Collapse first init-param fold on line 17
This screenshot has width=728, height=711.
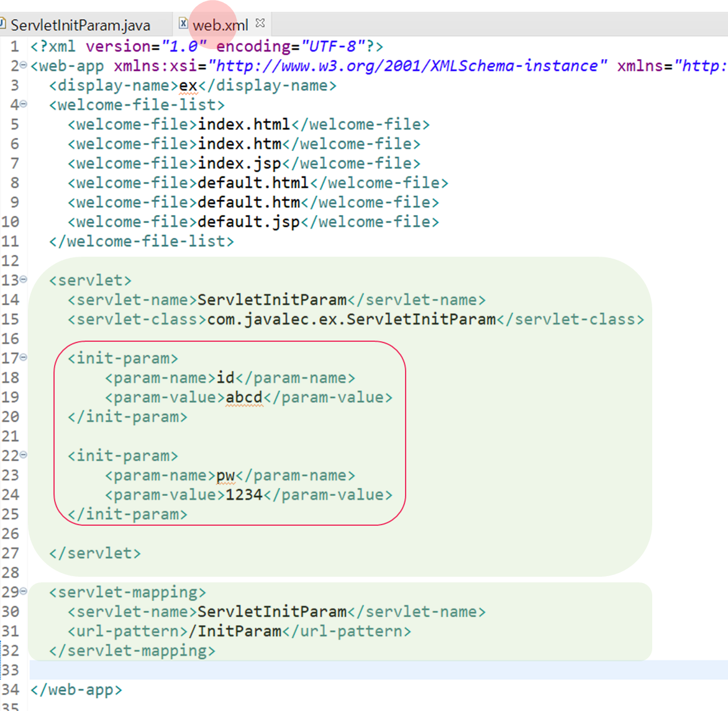pos(23,357)
